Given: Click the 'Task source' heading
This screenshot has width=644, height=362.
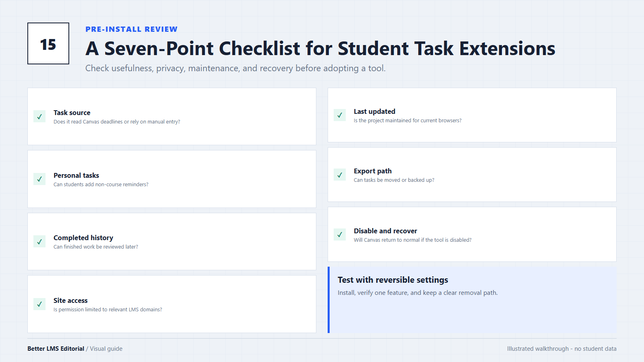Looking at the screenshot, I should (x=72, y=113).
